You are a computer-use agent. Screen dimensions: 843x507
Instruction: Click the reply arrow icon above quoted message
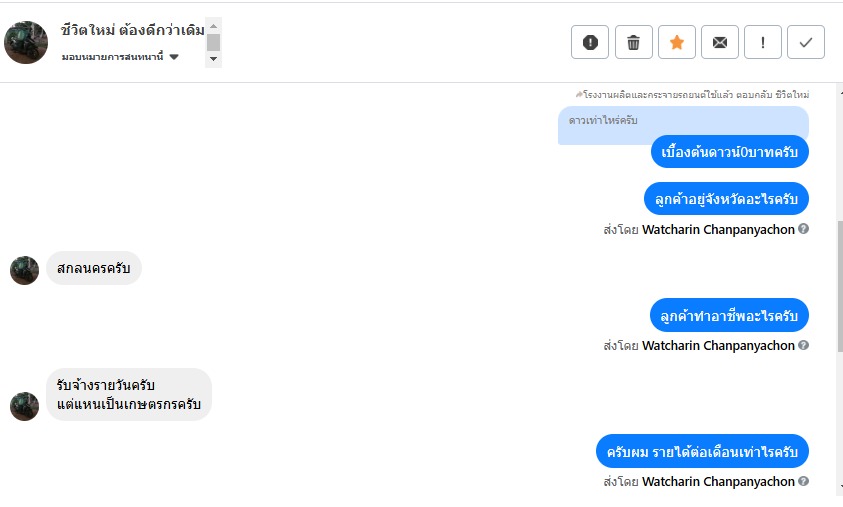pos(578,95)
